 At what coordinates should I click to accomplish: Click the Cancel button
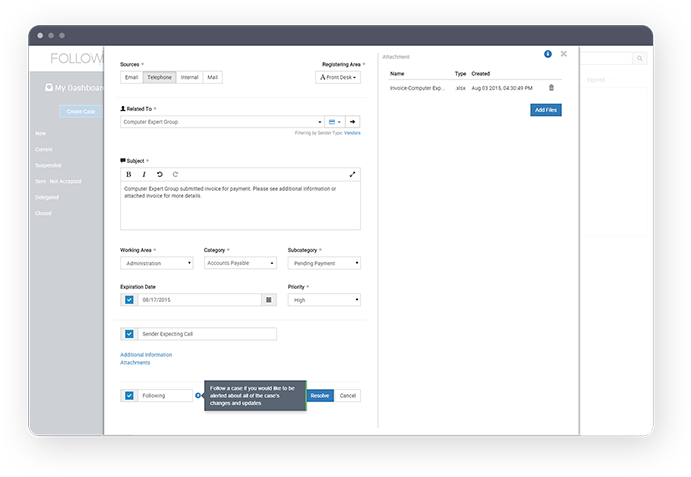click(348, 395)
